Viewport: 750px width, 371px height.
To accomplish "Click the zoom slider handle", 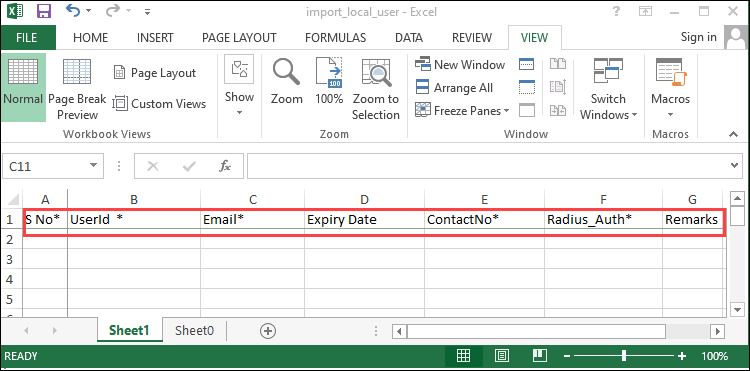I will (624, 356).
